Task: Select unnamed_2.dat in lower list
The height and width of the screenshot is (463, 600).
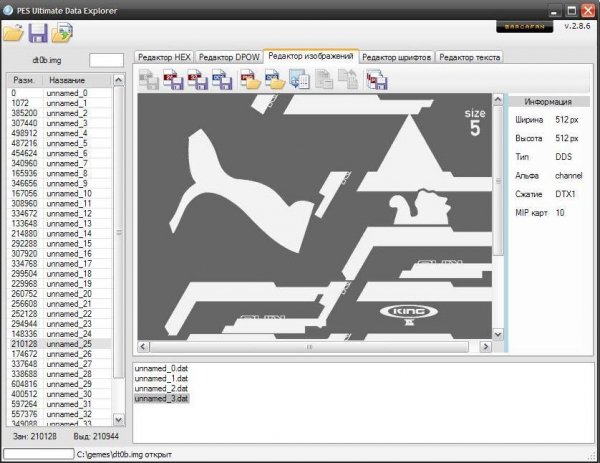Action: [x=161, y=388]
